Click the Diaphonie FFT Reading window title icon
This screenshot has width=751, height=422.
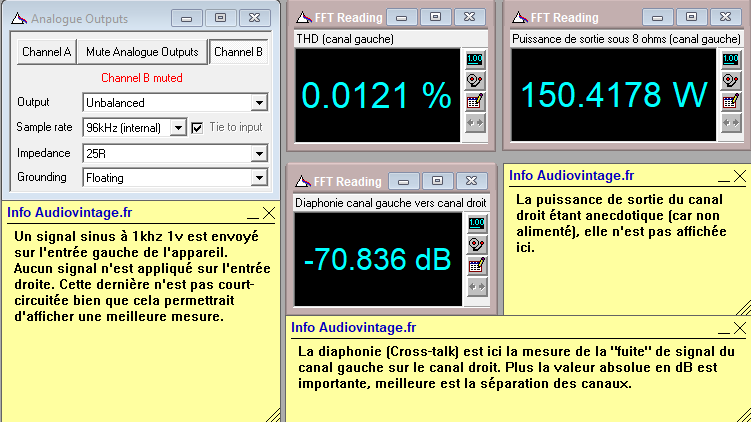303,182
